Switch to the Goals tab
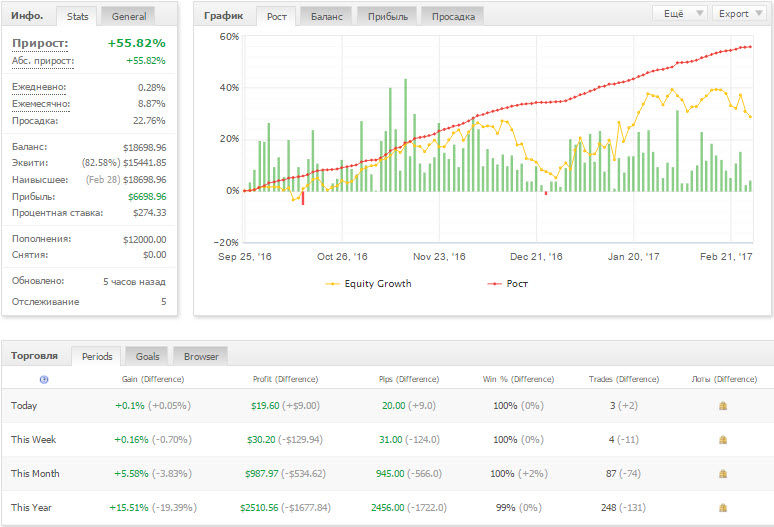 click(x=147, y=356)
